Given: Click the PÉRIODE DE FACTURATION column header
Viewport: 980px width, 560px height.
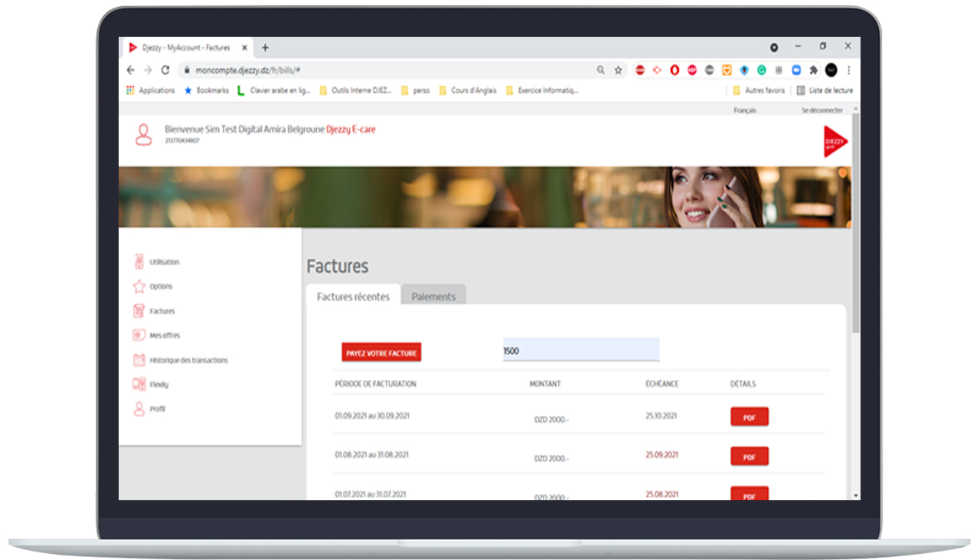Looking at the screenshot, I should coord(375,384).
